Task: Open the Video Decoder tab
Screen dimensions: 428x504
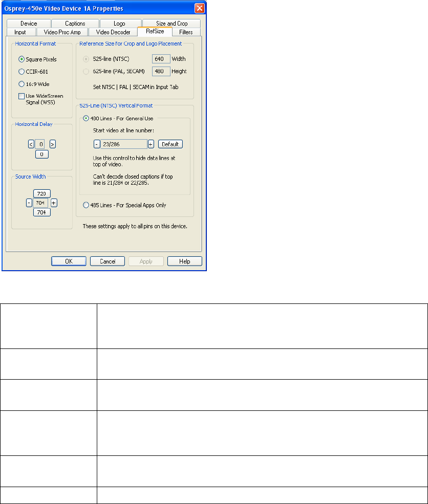Action: (113, 32)
